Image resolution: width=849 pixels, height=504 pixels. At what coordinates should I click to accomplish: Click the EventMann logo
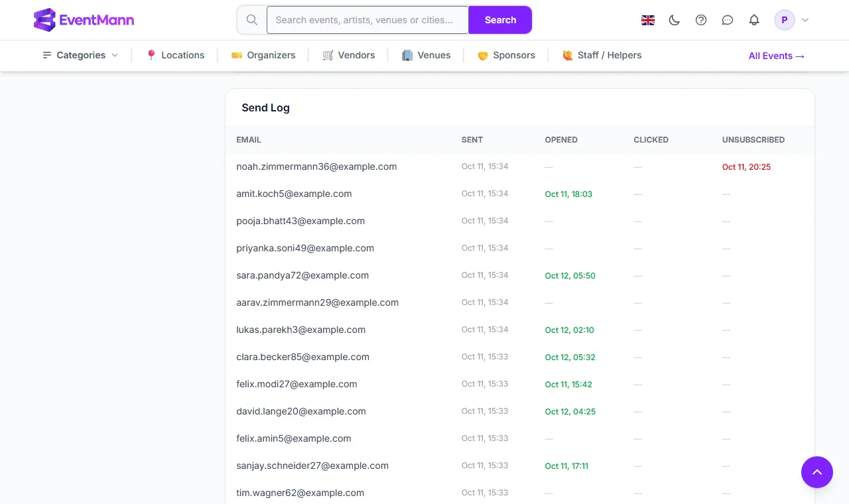pos(84,20)
